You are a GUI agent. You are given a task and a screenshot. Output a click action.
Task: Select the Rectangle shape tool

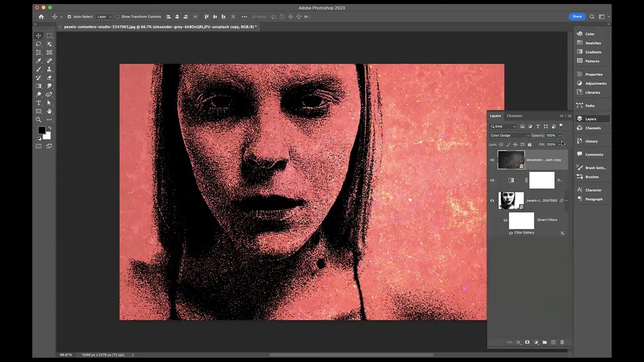(38, 111)
